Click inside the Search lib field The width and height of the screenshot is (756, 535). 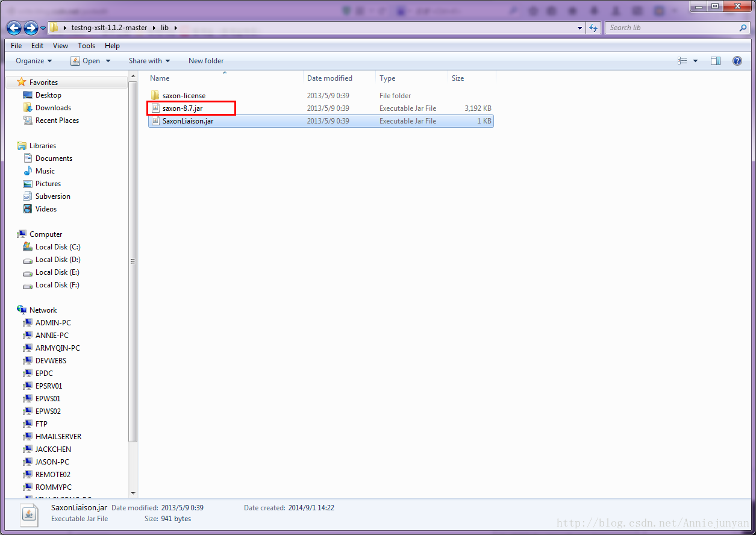(672, 28)
